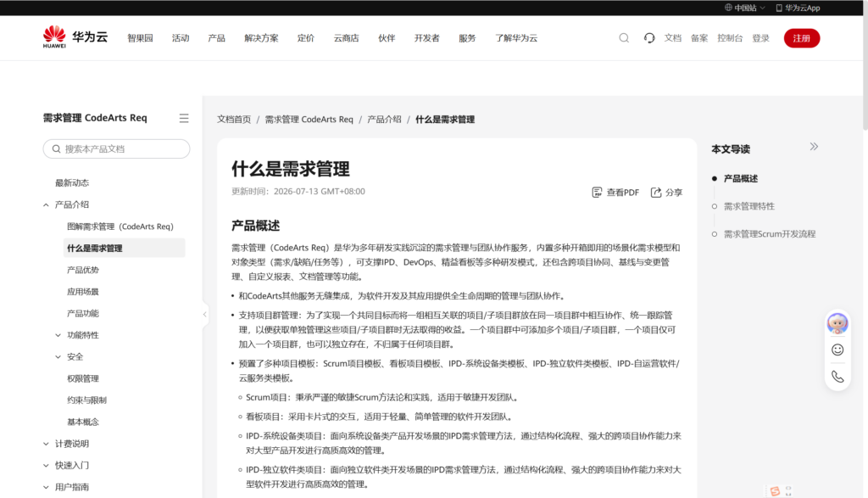
Task: Jump to 产品概述 in page guide
Action: [x=741, y=178]
